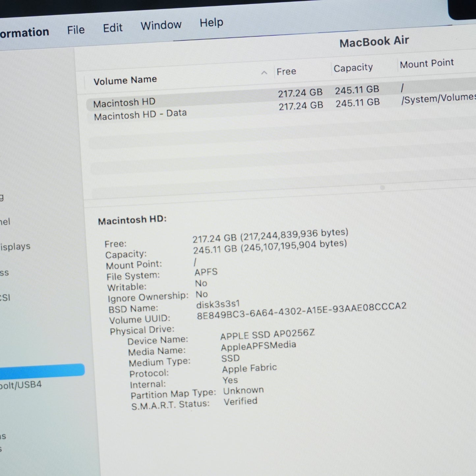The width and height of the screenshot is (476, 476).
Task: Click the disk3s3s1 BSD Name value
Action: [x=218, y=304]
